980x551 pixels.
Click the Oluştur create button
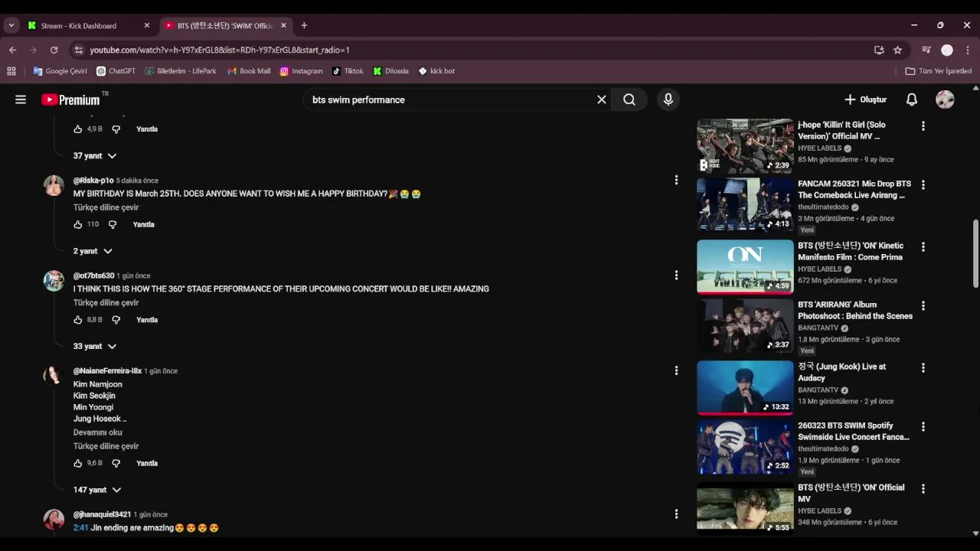(x=865, y=99)
